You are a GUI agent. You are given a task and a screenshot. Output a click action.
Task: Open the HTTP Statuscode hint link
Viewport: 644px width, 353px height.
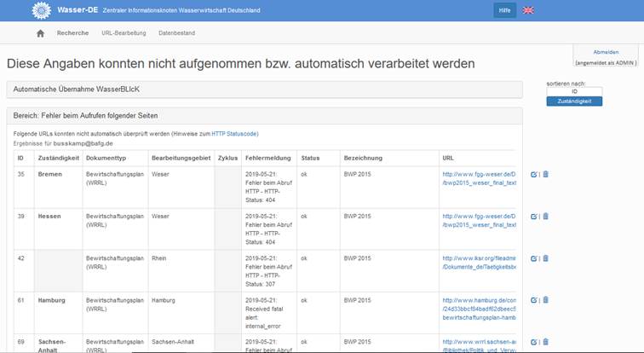(x=234, y=134)
